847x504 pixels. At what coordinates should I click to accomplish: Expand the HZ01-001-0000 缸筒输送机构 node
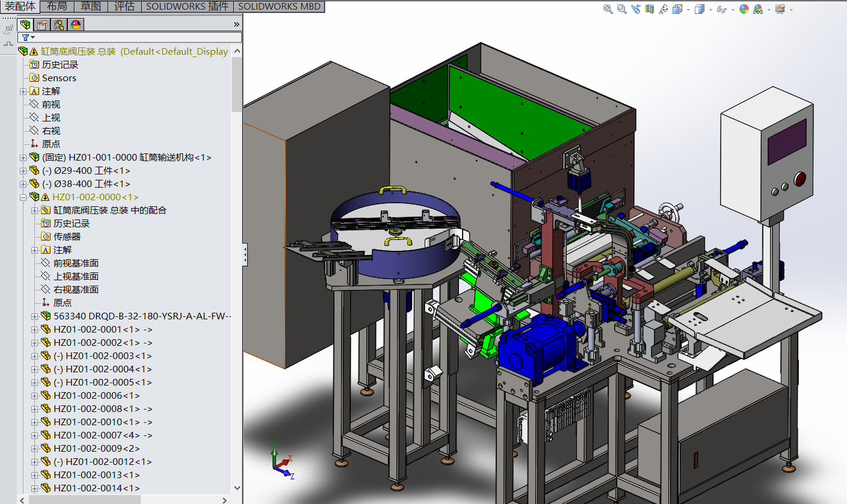[23, 158]
